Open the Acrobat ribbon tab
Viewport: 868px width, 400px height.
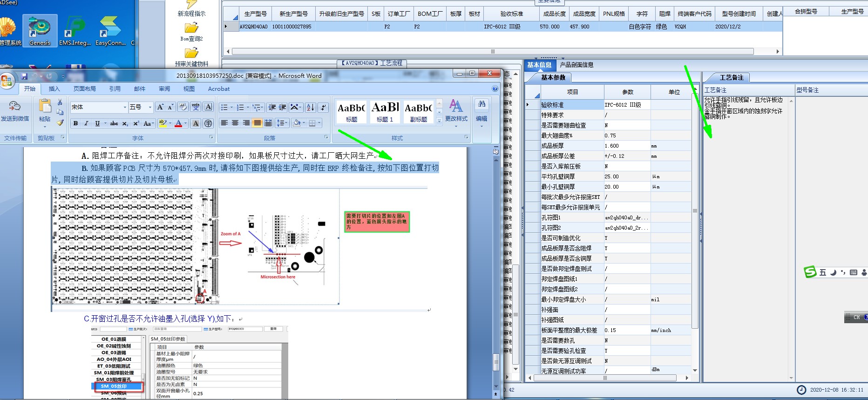219,88
